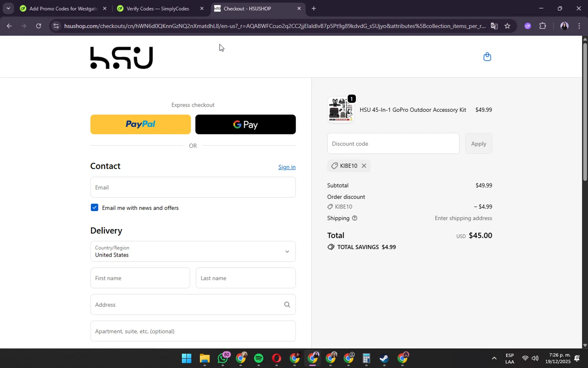The image size is (588, 368).
Task: Go back to the previous page
Action: click(x=9, y=26)
